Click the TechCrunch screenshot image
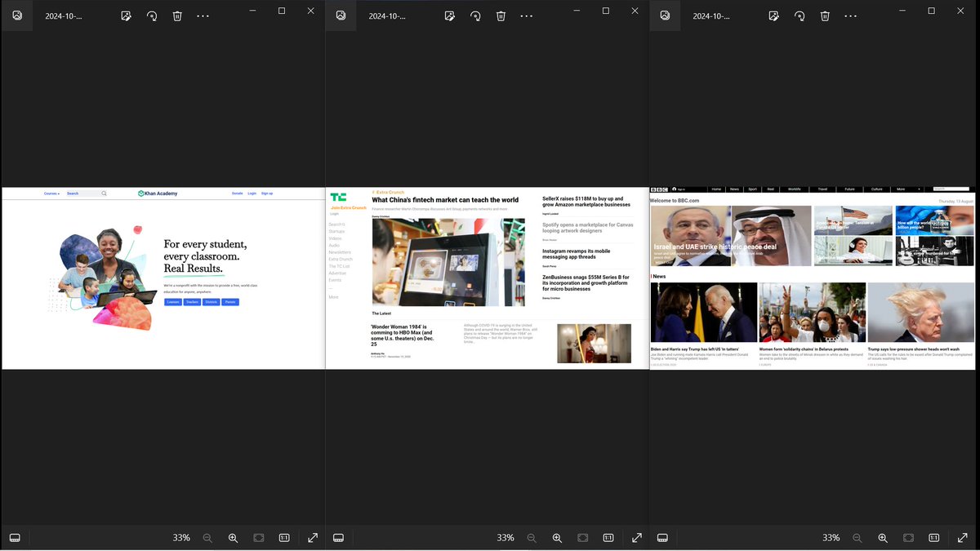980x551 pixels. click(x=487, y=278)
